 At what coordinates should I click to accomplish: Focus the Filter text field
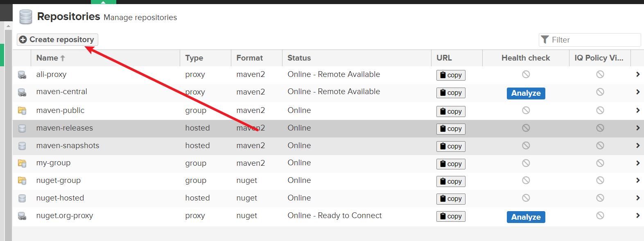pyautogui.click(x=594, y=40)
